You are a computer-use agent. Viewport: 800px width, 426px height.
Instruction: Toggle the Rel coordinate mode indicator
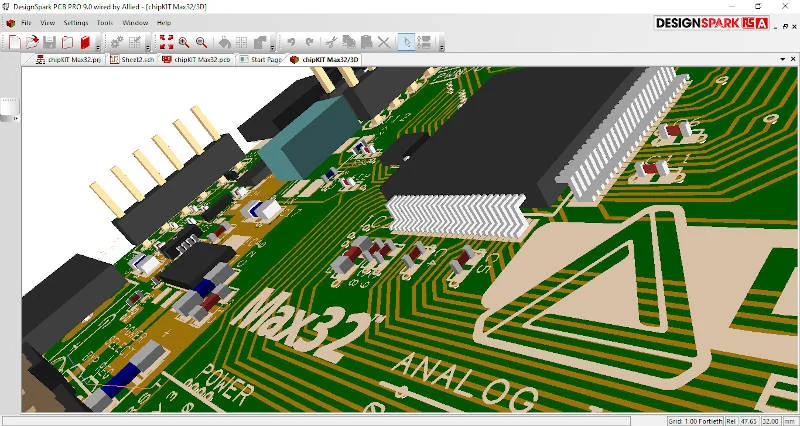click(731, 421)
